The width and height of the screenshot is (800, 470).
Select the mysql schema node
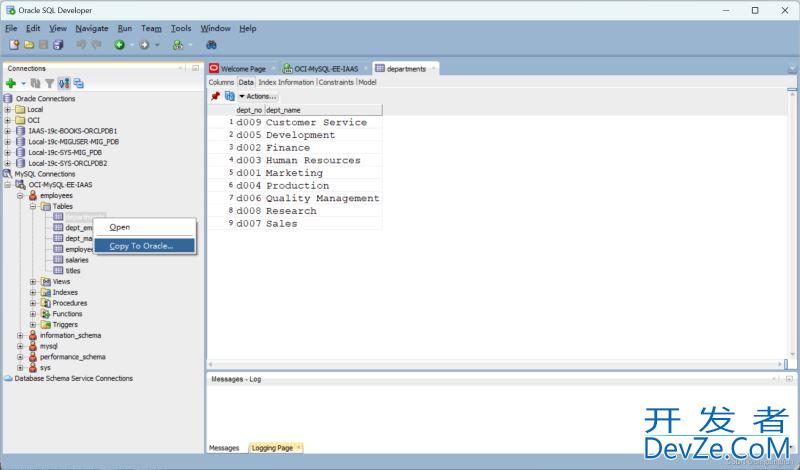coord(48,346)
